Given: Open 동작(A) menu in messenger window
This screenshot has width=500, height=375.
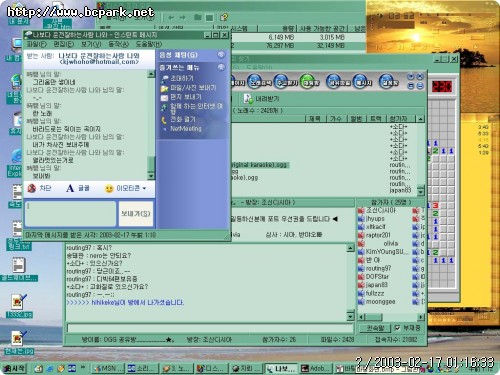Looking at the screenshot, I should [118, 44].
